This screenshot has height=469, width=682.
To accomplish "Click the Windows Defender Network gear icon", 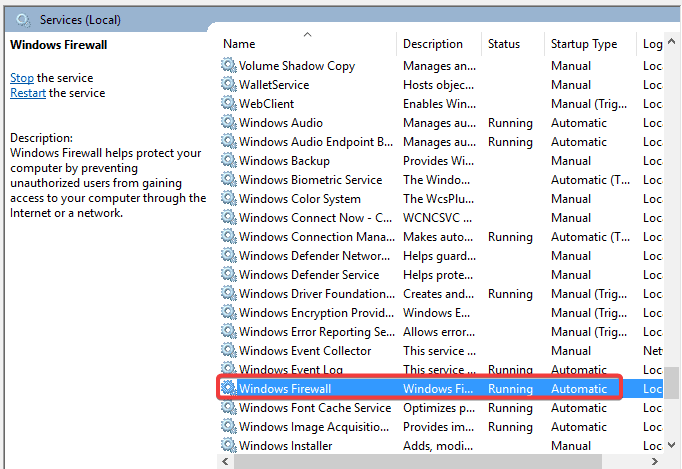I will click(x=228, y=255).
